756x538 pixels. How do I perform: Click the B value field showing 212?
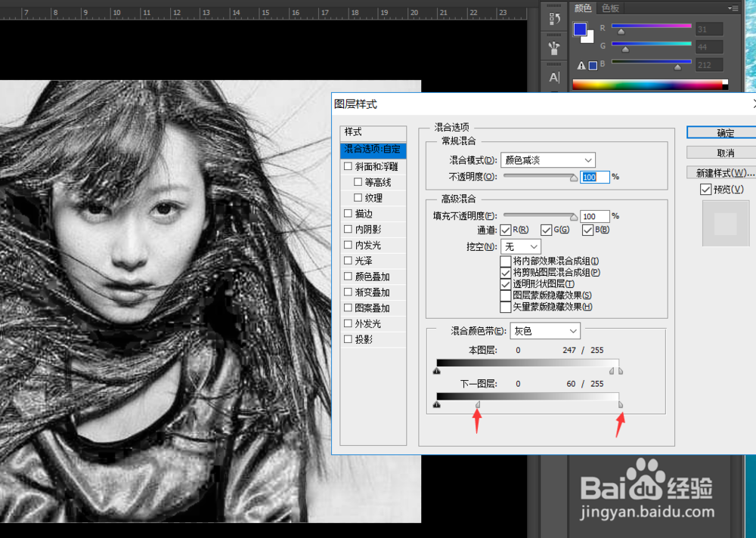[709, 65]
